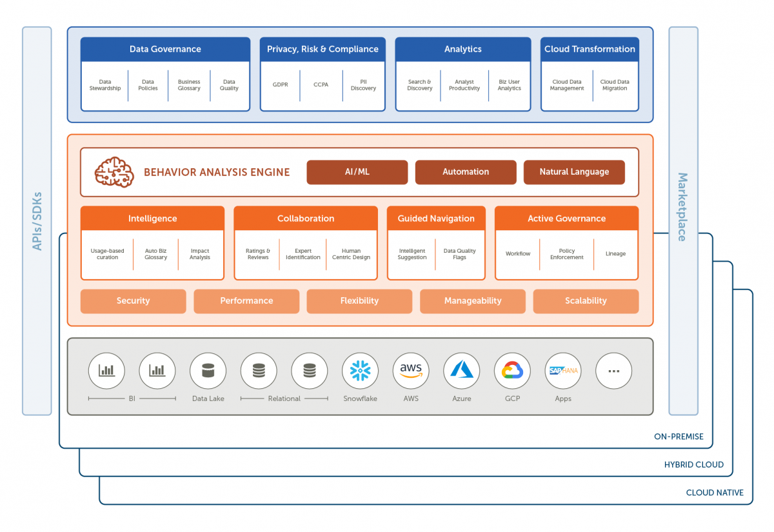
Task: Click the Privacy, Risk & Compliance header
Action: click(322, 49)
